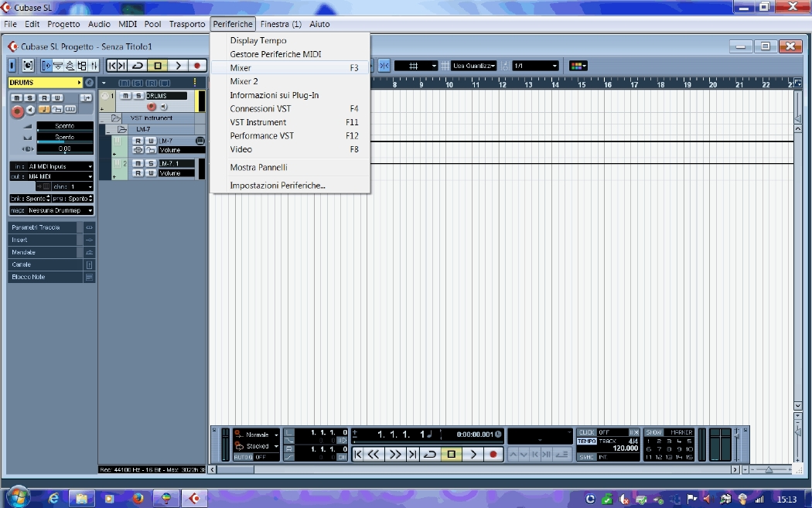Click play button in top toolbar

point(178,66)
